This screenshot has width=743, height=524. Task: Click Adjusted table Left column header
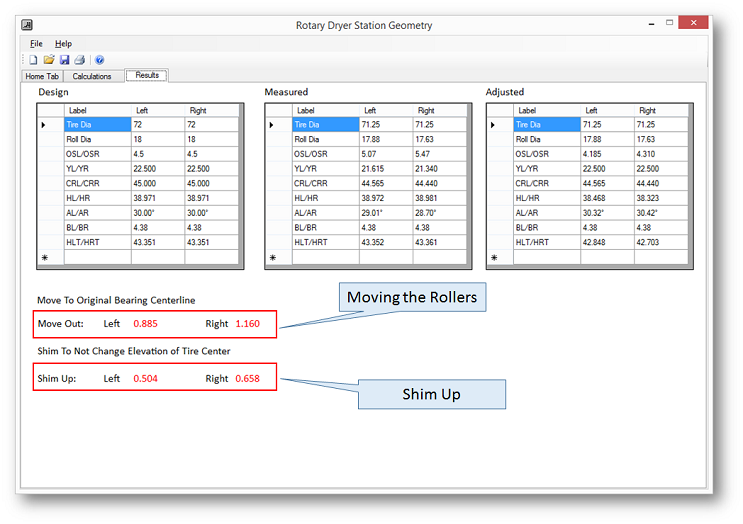click(x=607, y=110)
